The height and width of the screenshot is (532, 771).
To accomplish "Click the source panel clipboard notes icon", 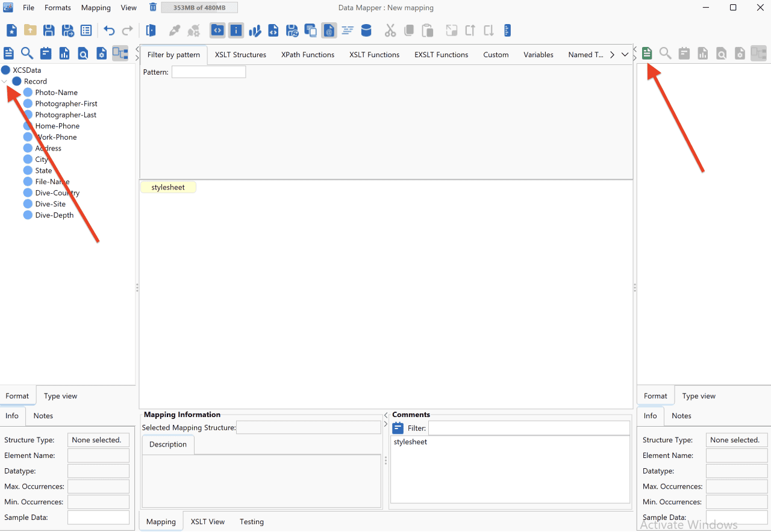I will [46, 53].
